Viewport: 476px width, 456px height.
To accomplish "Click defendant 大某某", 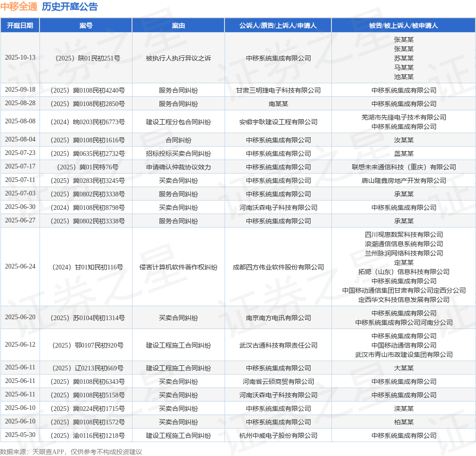I will 404,368.
